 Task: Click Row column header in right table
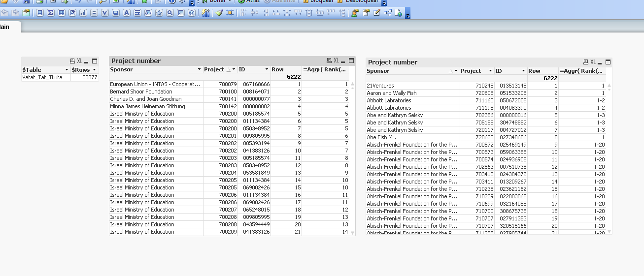(542, 71)
